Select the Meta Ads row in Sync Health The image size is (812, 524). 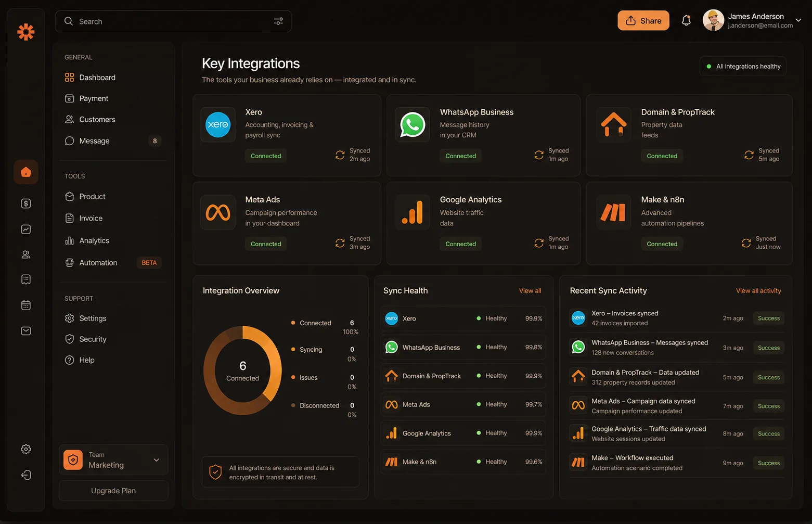click(463, 404)
